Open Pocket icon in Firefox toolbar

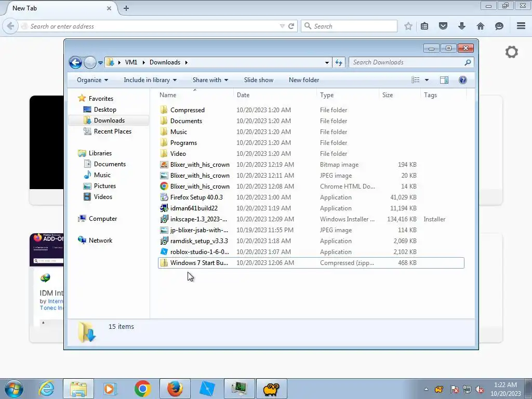(443, 26)
